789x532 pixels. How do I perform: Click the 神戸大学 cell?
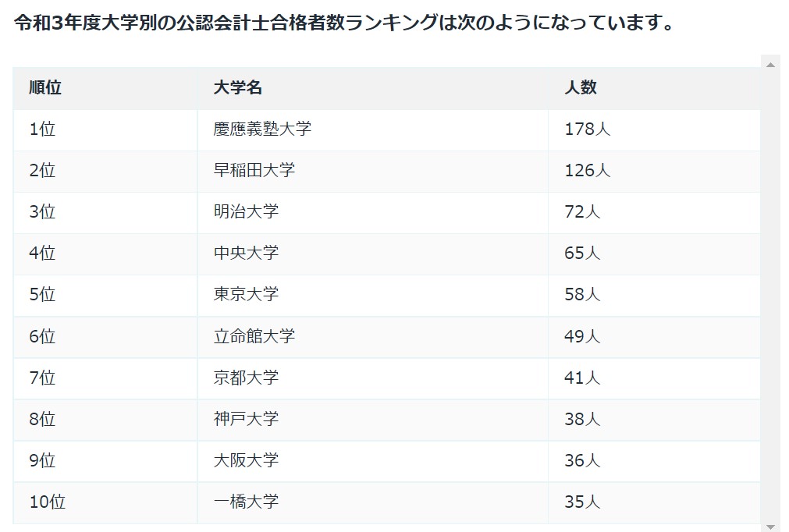point(373,420)
